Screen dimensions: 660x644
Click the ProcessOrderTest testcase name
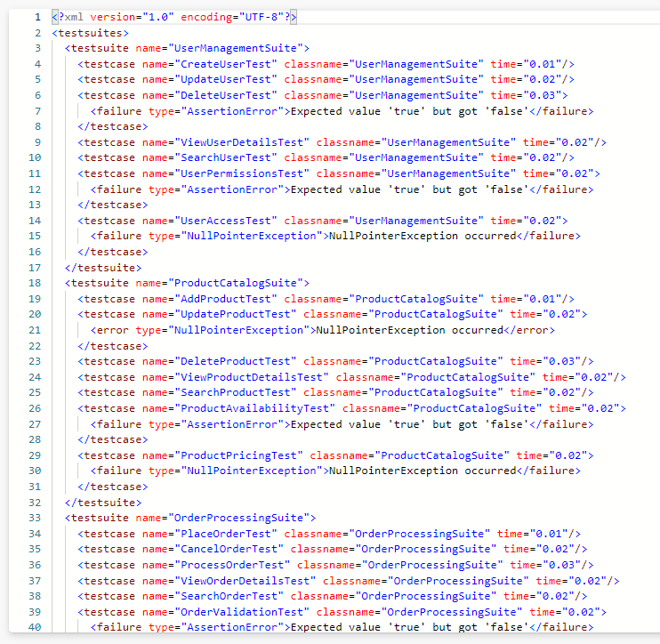point(232,566)
